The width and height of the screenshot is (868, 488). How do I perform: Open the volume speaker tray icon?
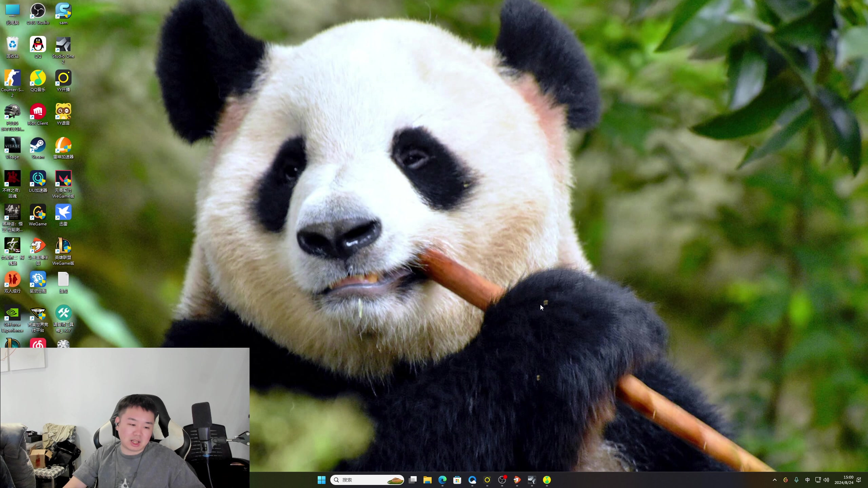tap(826, 480)
